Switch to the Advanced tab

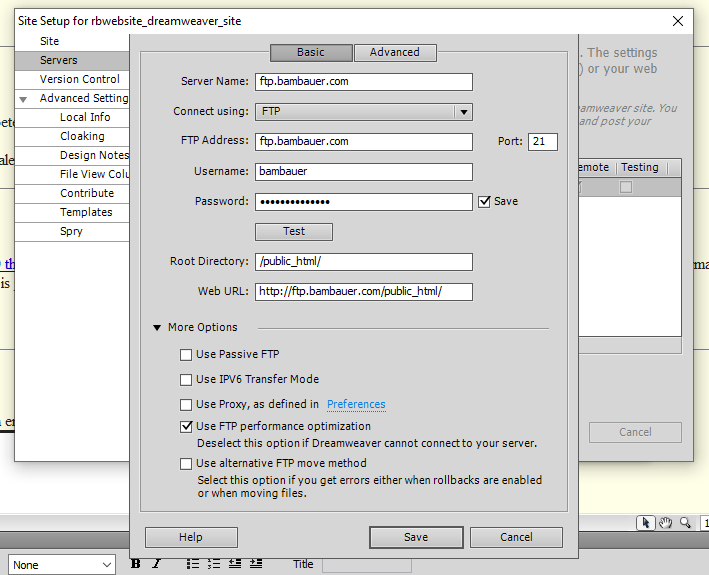[x=395, y=52]
